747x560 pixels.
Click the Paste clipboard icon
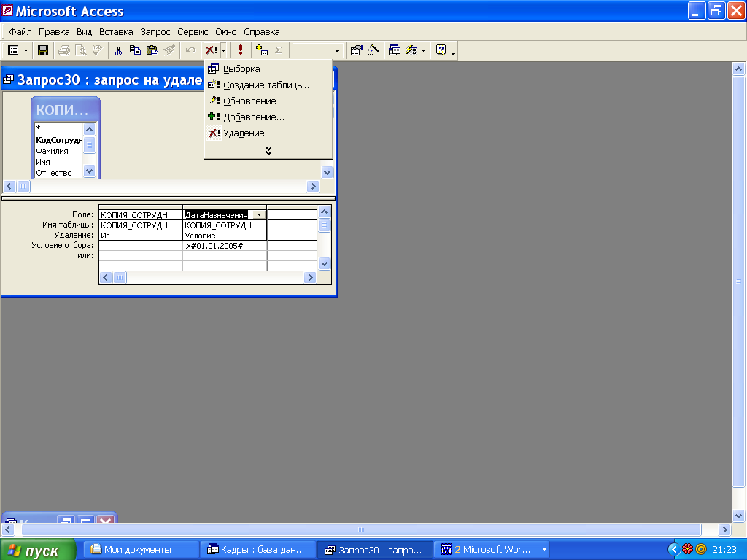tap(152, 50)
